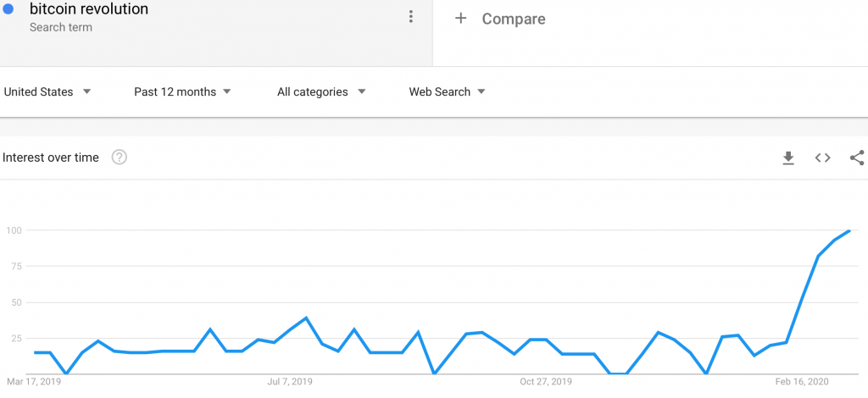Click the Oct 27, 2019 axis label
The height and width of the screenshot is (398, 868).
(x=544, y=382)
